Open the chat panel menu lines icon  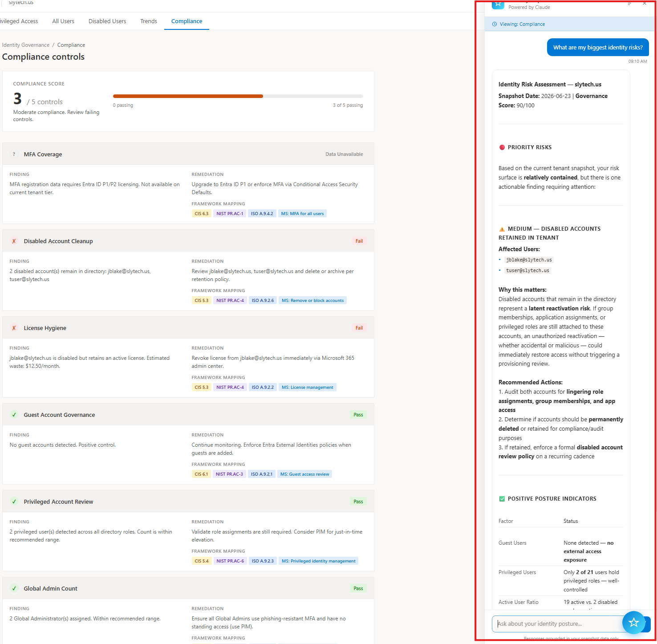point(629,3)
